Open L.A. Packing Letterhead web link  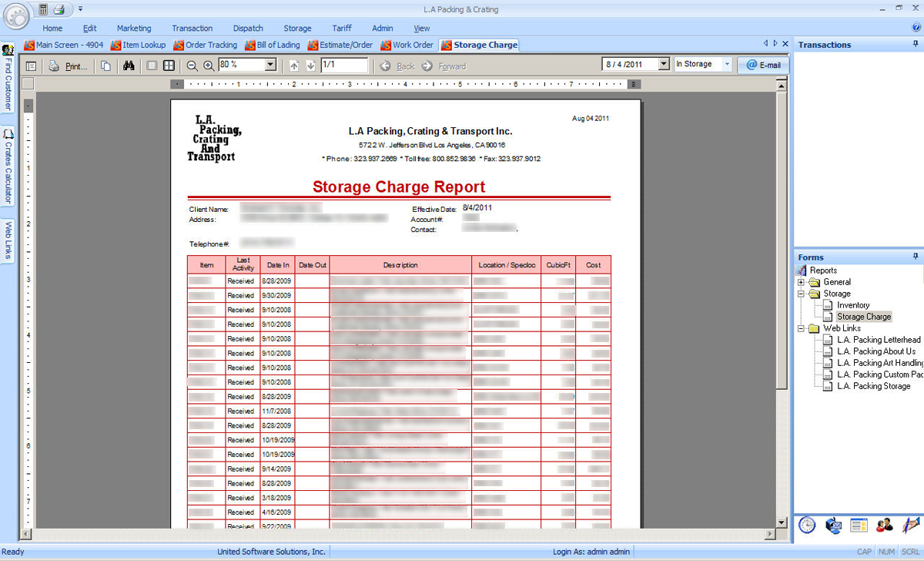879,340
